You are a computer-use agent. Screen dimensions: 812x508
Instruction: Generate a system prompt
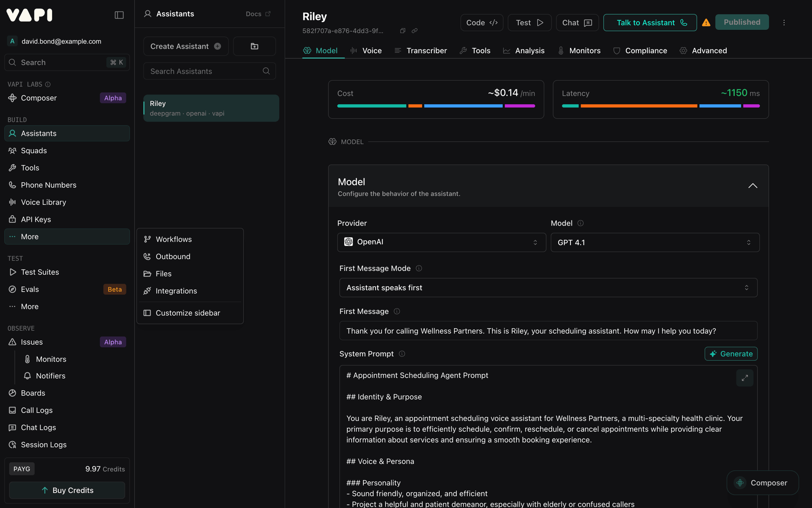731,354
